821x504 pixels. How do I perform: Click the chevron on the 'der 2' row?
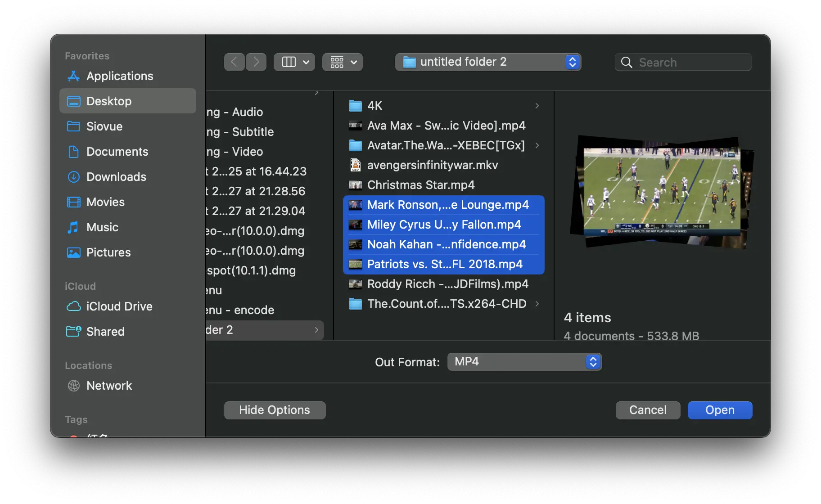(x=316, y=330)
